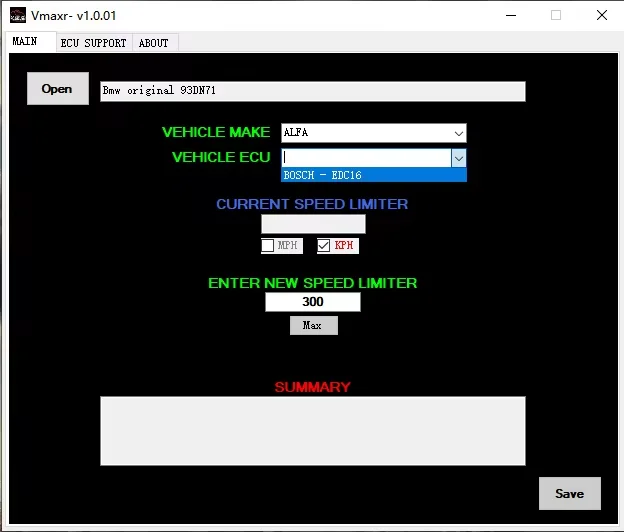This screenshot has height=532, width=624.
Task: Enable the MPH checkbox
Action: pos(268,246)
